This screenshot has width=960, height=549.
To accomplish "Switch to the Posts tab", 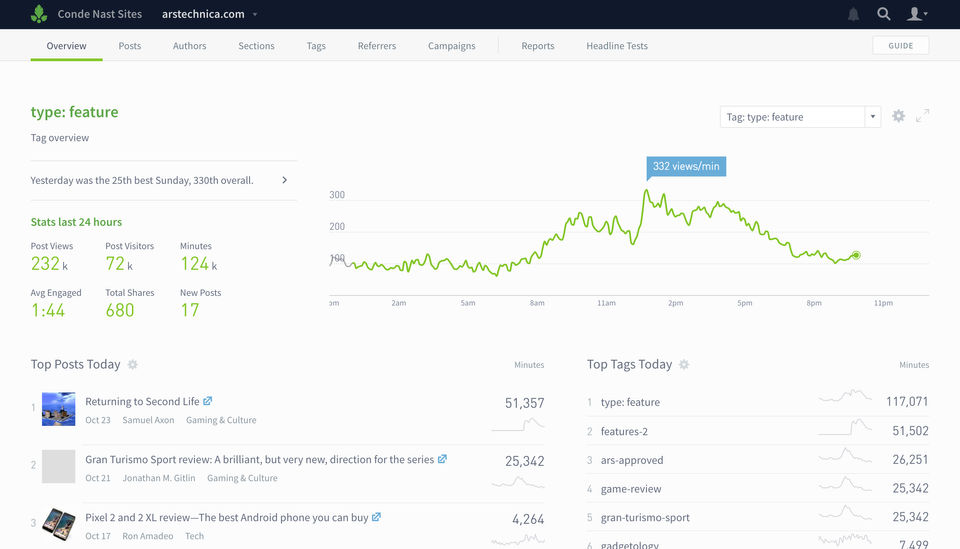I will tap(130, 46).
